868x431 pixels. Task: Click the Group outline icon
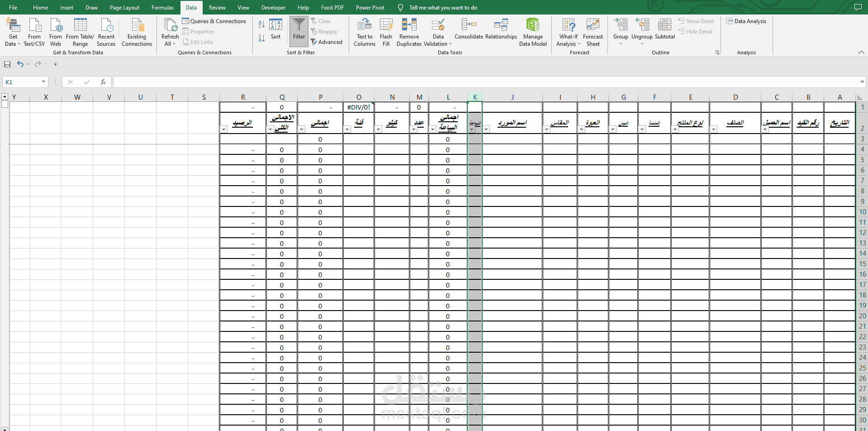pyautogui.click(x=621, y=25)
